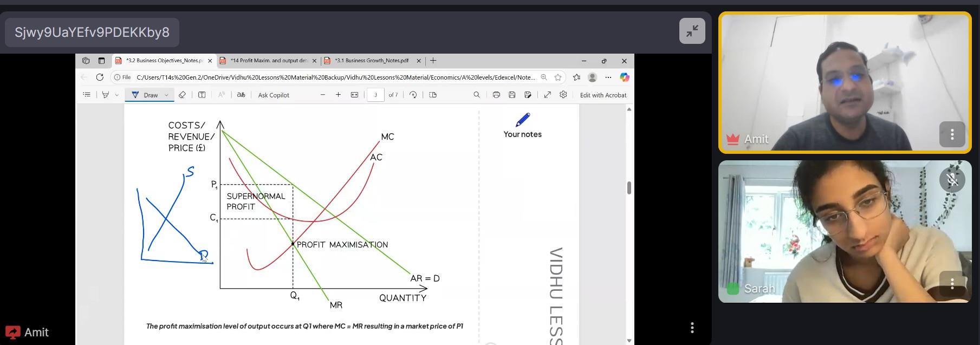Click the Add text tool icon
The image size is (980, 345).
click(202, 95)
